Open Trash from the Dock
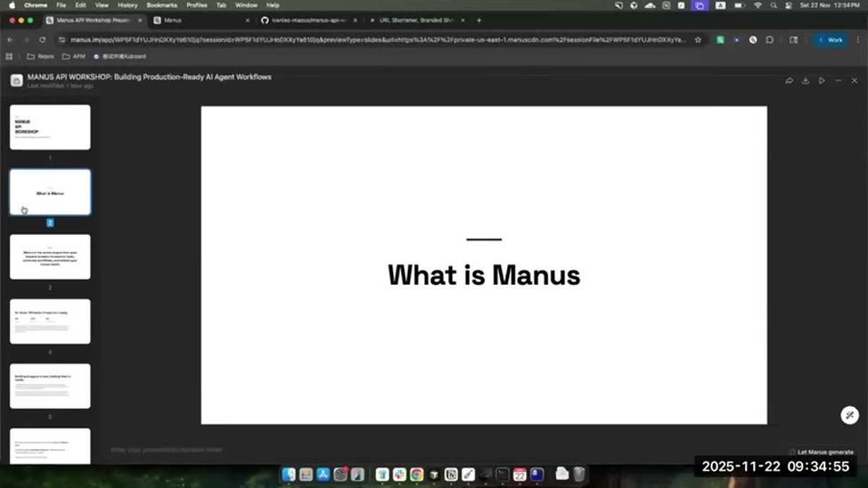This screenshot has width=868, height=488. pos(579,474)
